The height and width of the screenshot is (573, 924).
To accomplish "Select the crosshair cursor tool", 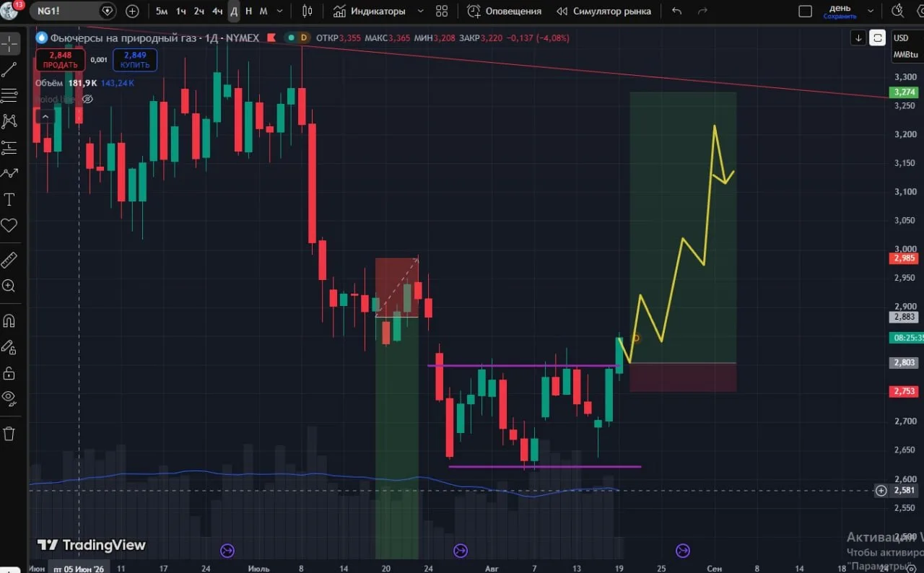I will (x=9, y=43).
